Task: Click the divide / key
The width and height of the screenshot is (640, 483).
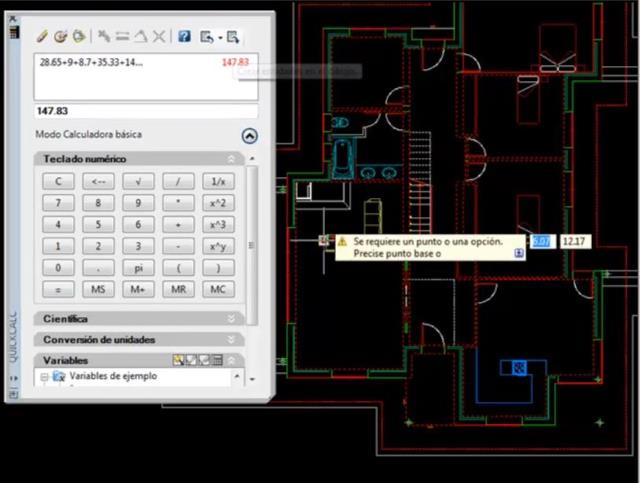Action: pos(178,181)
